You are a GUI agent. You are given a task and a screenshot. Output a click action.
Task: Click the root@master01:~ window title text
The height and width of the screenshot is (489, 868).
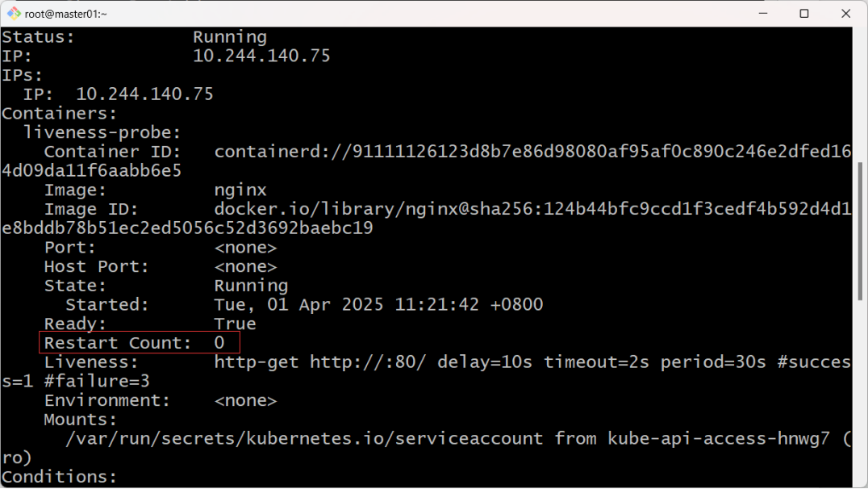[x=66, y=14]
